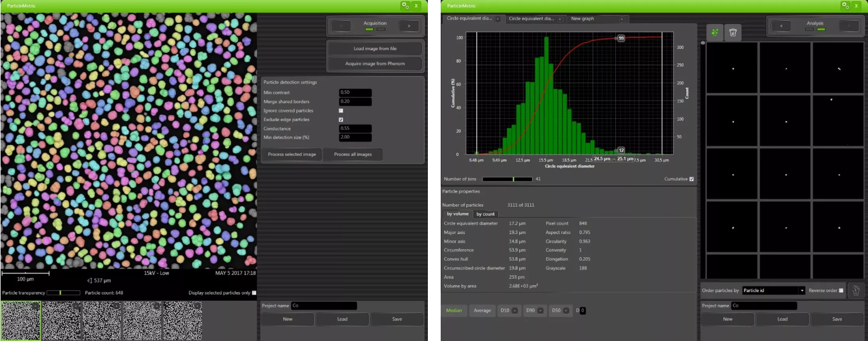Click the trash bin icon above thumbnails

pyautogui.click(x=733, y=33)
